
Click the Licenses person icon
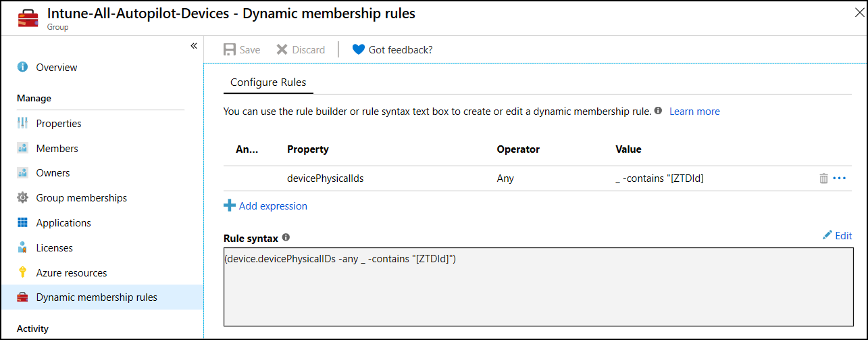click(x=22, y=248)
